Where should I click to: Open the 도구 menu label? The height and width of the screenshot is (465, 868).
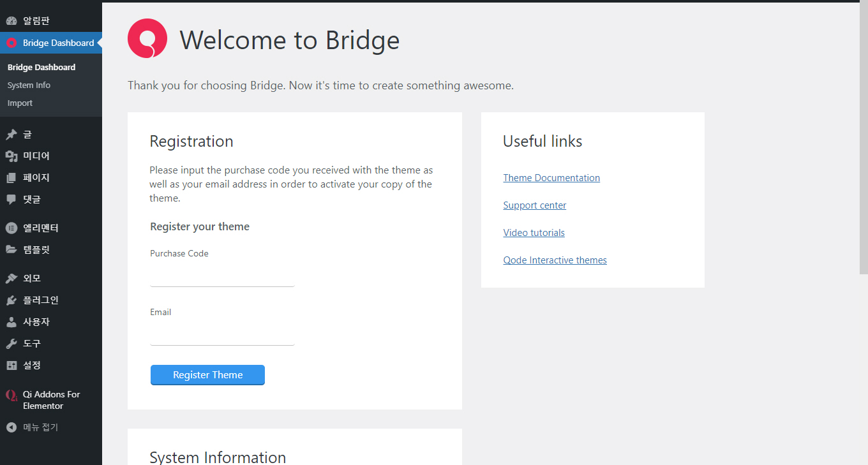(x=32, y=344)
